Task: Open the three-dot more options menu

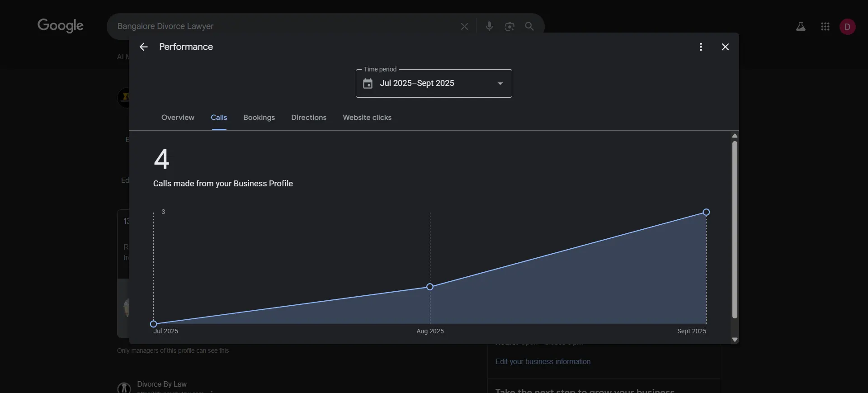Action: point(701,47)
